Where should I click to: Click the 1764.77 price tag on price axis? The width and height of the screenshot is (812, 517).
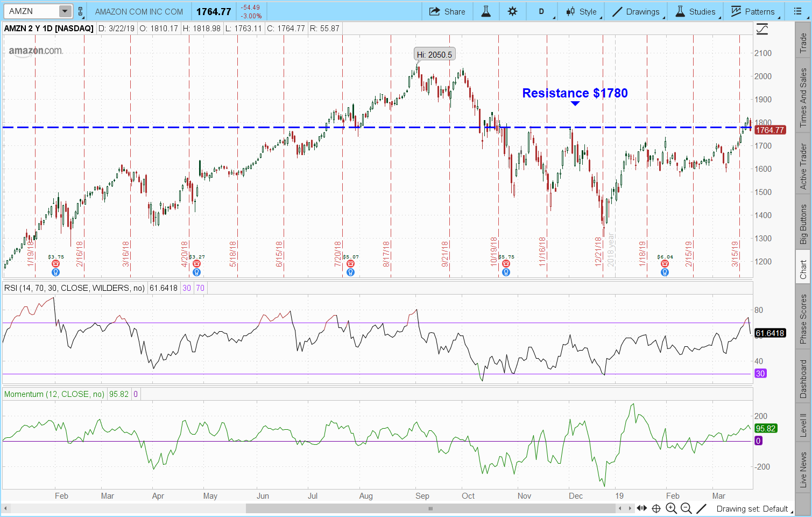(x=769, y=130)
